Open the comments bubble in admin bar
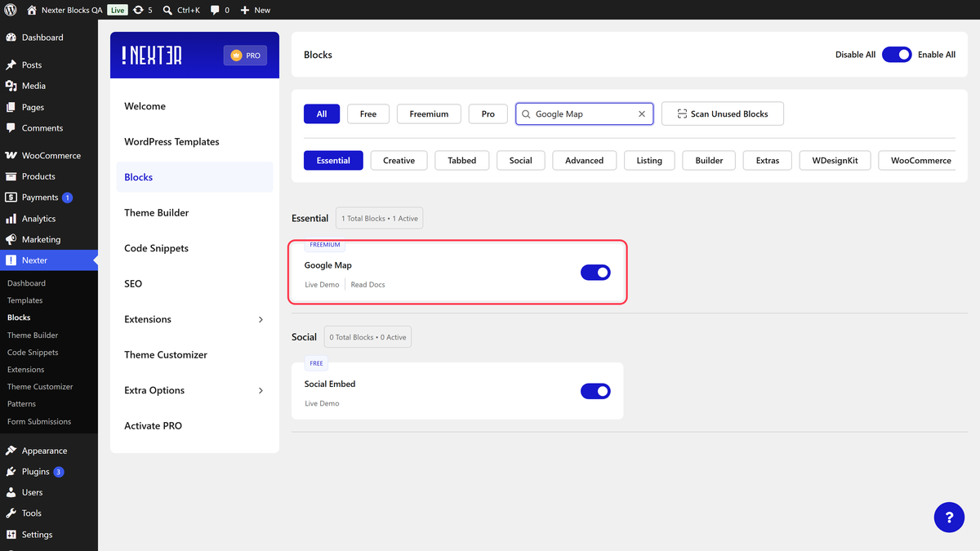The width and height of the screenshot is (980, 551). tap(220, 10)
